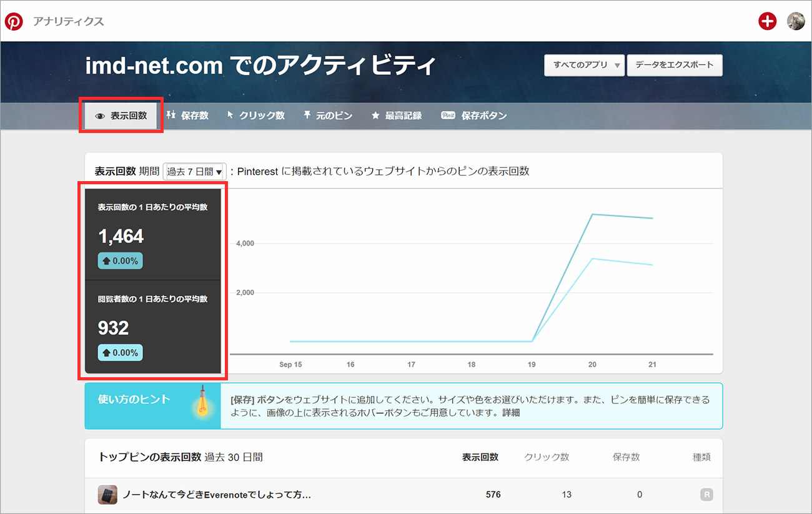Click the imd-net.com でのアクティビティ title
Screen dimensions: 812x514
(260, 66)
